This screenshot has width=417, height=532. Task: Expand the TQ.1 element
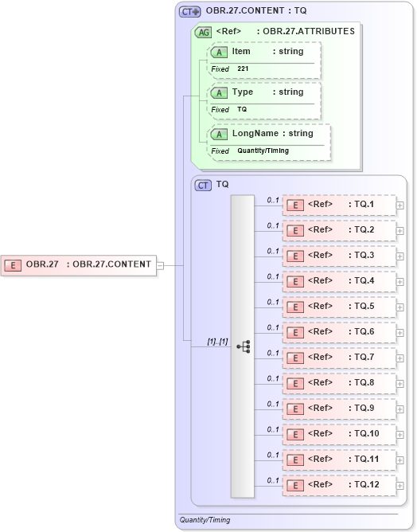coord(400,205)
